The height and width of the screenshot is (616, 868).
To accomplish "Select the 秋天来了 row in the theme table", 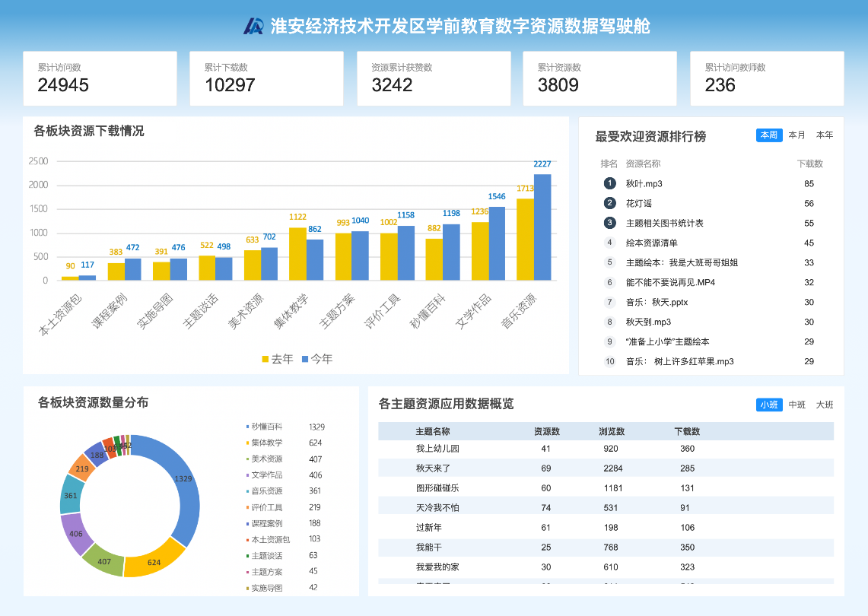I will (433, 468).
